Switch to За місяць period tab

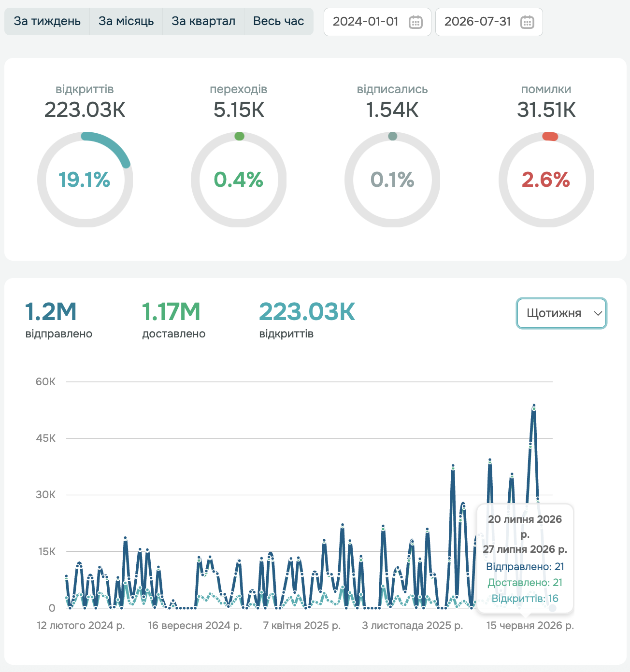[x=126, y=21]
